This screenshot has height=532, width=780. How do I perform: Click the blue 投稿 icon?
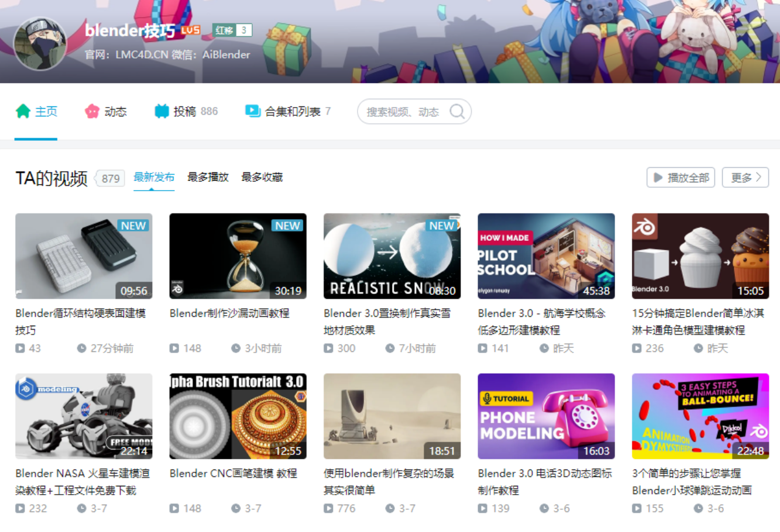[x=162, y=111]
